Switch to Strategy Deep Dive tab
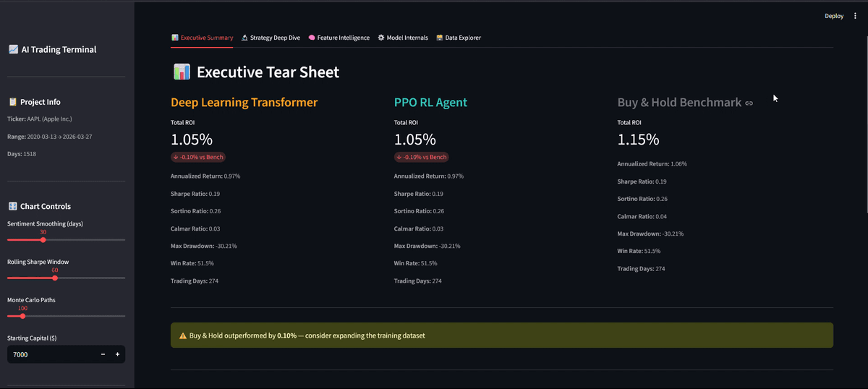This screenshot has width=868, height=389. click(271, 38)
